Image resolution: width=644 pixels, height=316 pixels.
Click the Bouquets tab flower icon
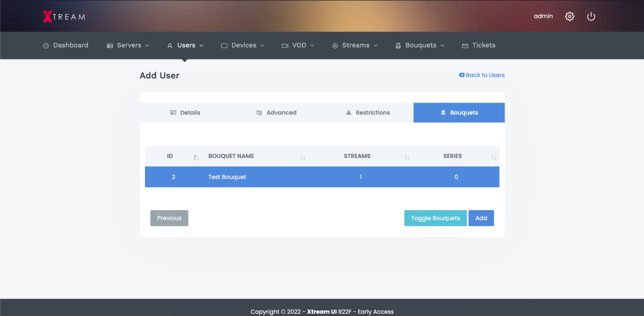pyautogui.click(x=443, y=113)
